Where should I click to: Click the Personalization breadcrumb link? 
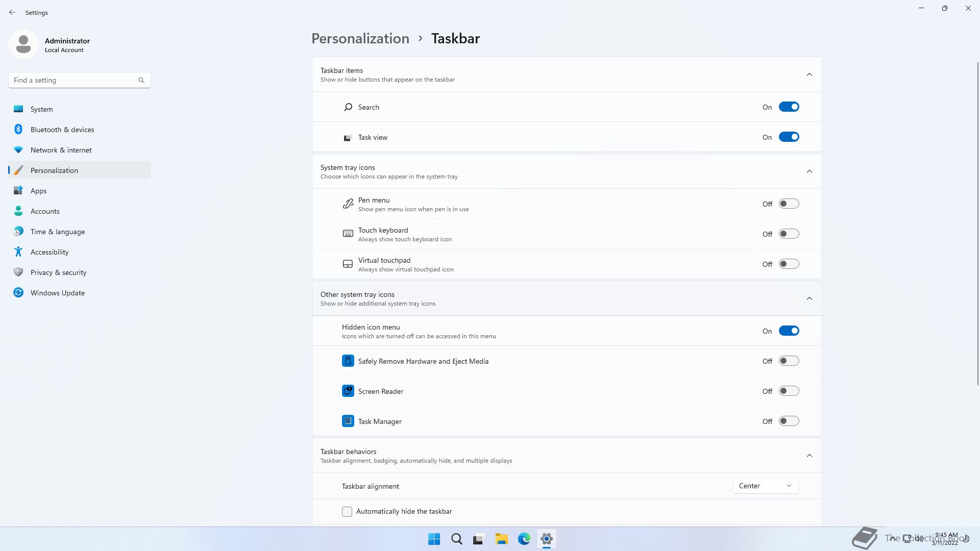(x=360, y=39)
